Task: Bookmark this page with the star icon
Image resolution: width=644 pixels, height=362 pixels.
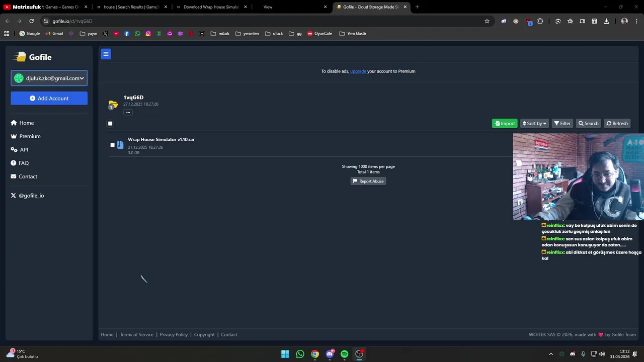Action: click(487, 21)
